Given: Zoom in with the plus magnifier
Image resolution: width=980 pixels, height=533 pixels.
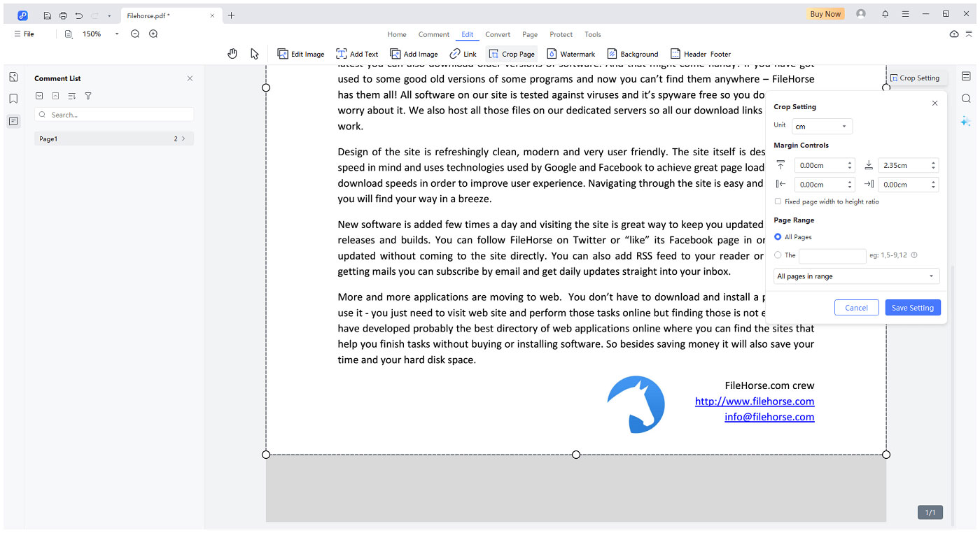Looking at the screenshot, I should point(153,34).
